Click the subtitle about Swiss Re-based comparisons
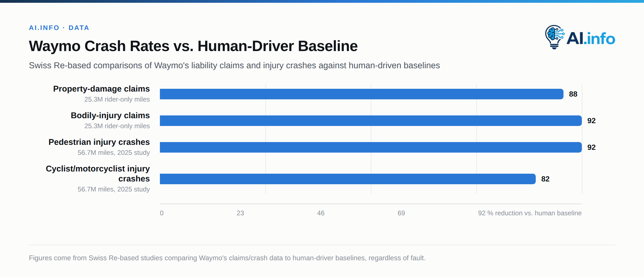The width and height of the screenshot is (644, 278). click(234, 65)
